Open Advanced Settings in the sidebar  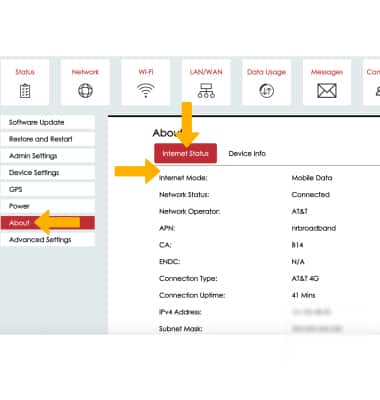coord(48,240)
